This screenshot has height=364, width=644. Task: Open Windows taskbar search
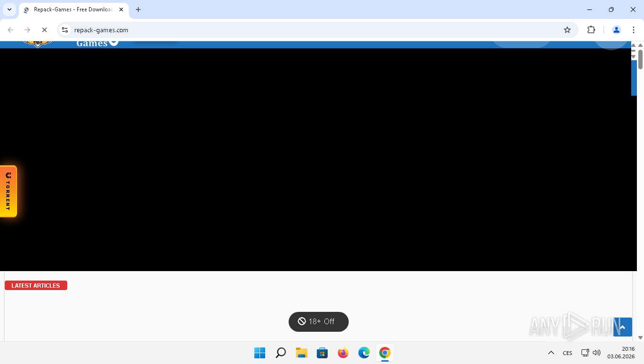(x=281, y=353)
